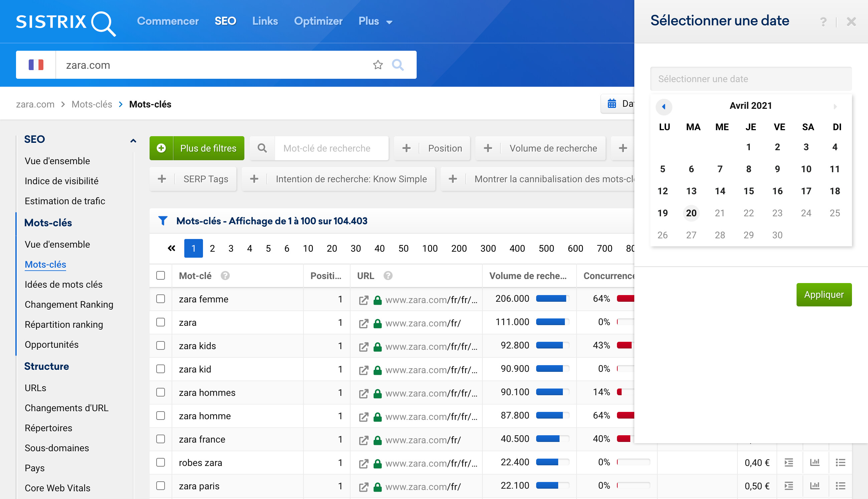
Task: Click the indent list icon in zara paris row
Action: tap(789, 486)
